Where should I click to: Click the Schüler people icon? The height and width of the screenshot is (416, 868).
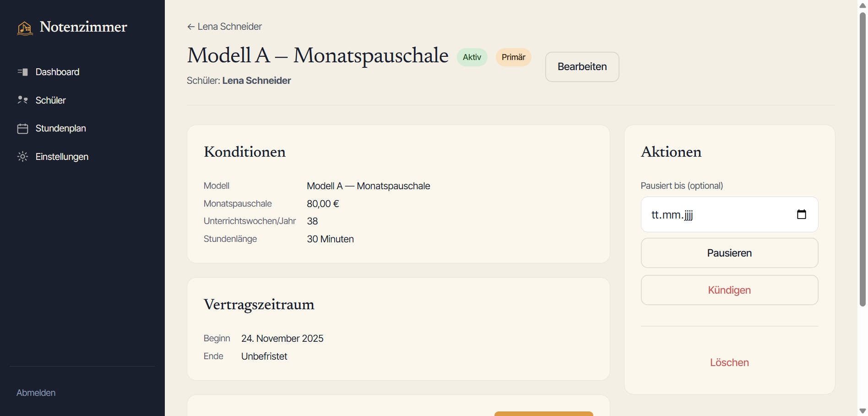pyautogui.click(x=22, y=100)
